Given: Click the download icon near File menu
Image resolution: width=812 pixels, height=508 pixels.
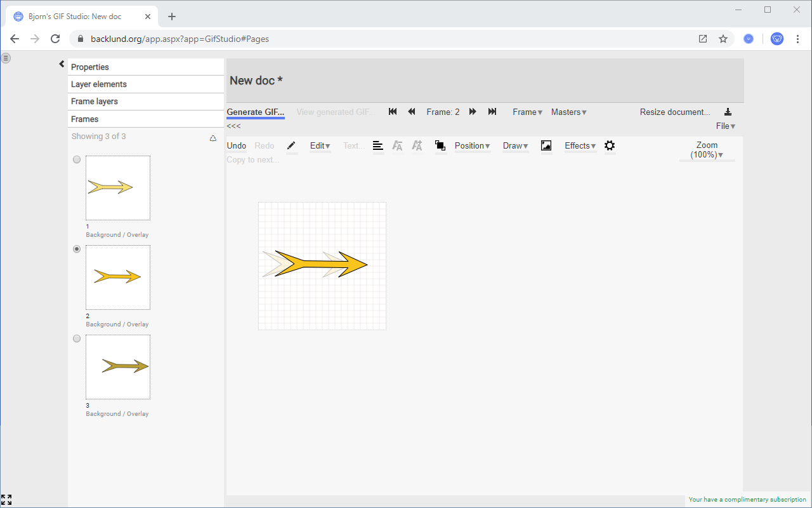Looking at the screenshot, I should 728,112.
